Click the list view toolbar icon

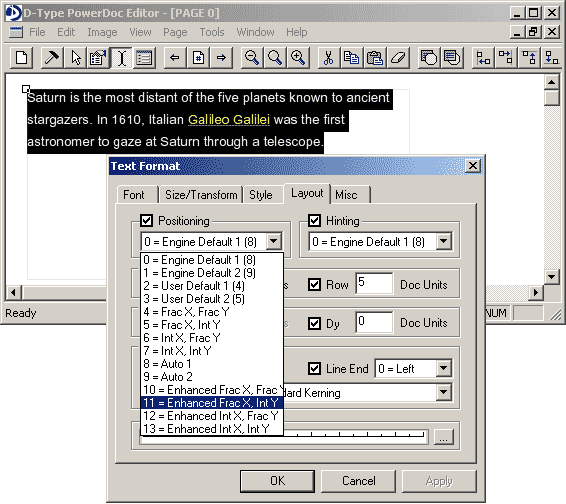tap(144, 58)
